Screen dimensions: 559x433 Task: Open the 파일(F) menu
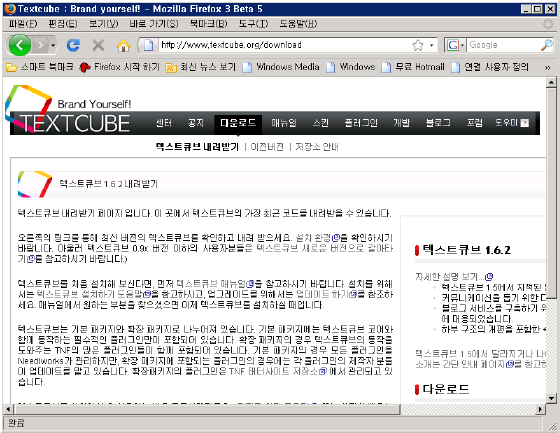pyautogui.click(x=22, y=24)
